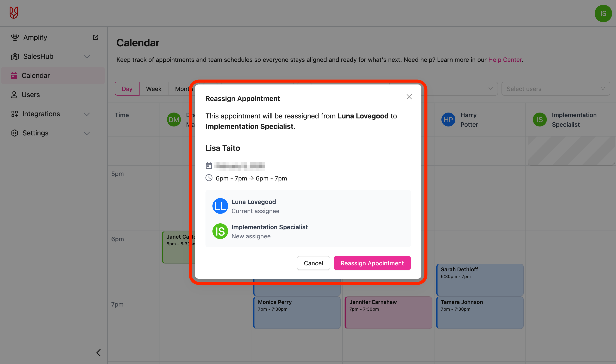
Task: Click the SalesHub map icon
Action: click(x=15, y=56)
